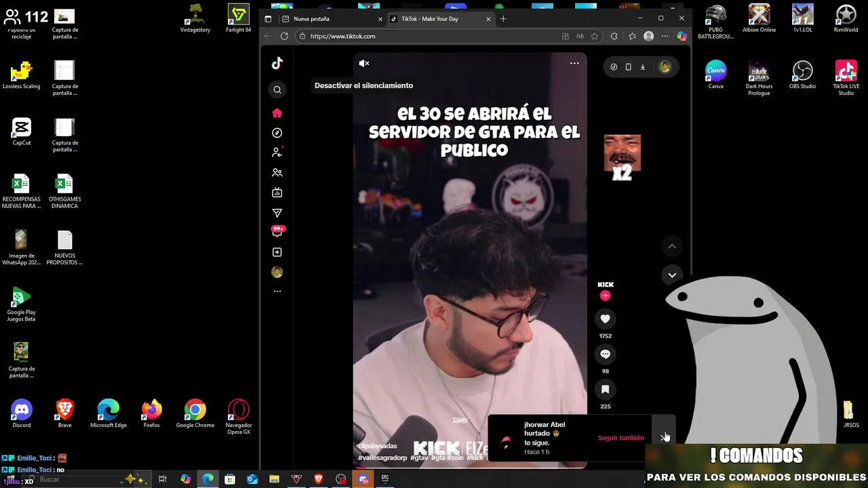Open Outlook from the taskbar
868x488 pixels.
coord(252,479)
